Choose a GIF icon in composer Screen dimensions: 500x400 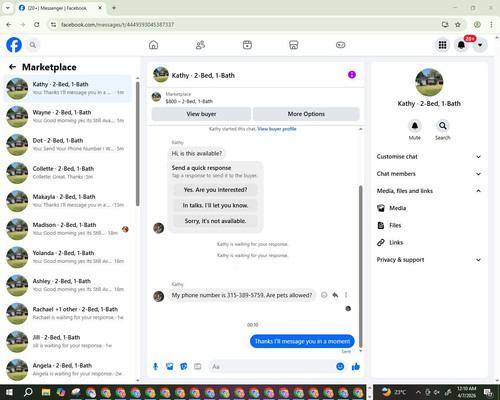coord(198,367)
